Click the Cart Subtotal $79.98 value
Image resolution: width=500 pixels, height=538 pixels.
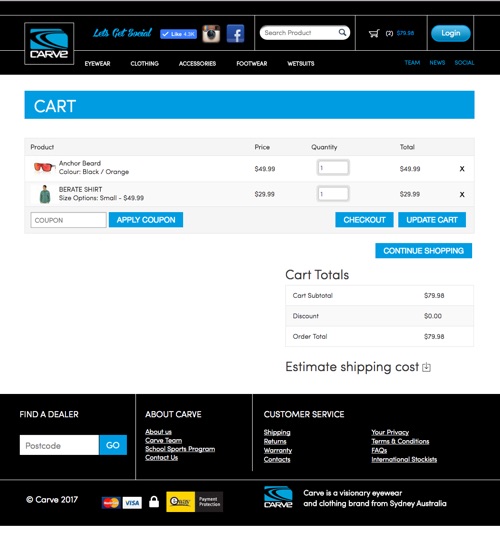pos(434,296)
